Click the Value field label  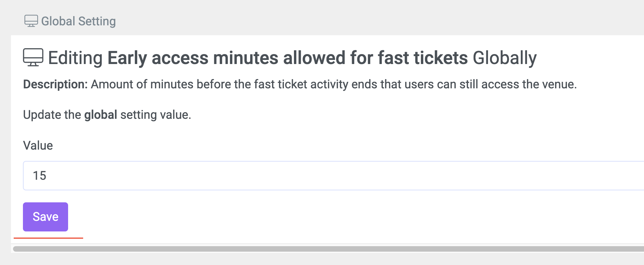click(x=38, y=145)
